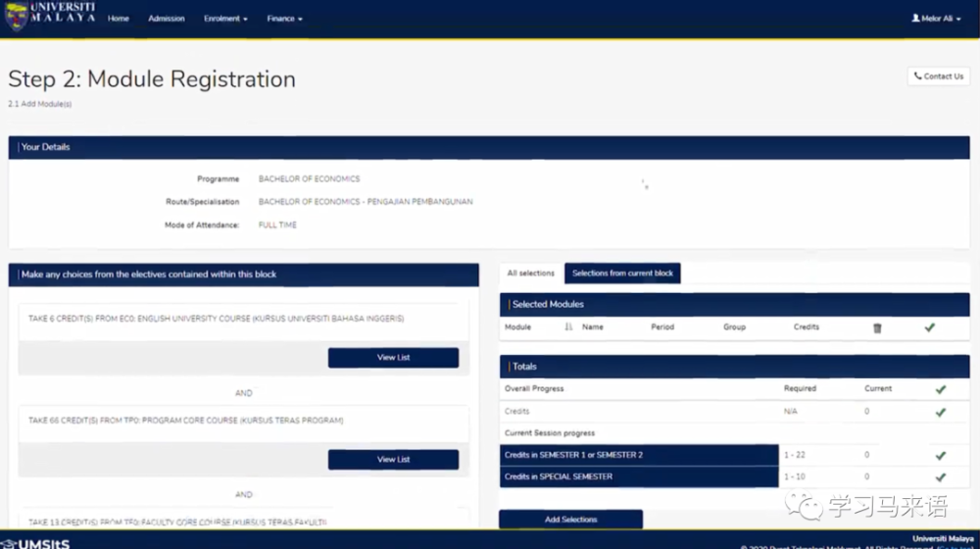Image resolution: width=980 pixels, height=549 pixels.
Task: Expand the Finance dropdown menu
Action: point(284,19)
